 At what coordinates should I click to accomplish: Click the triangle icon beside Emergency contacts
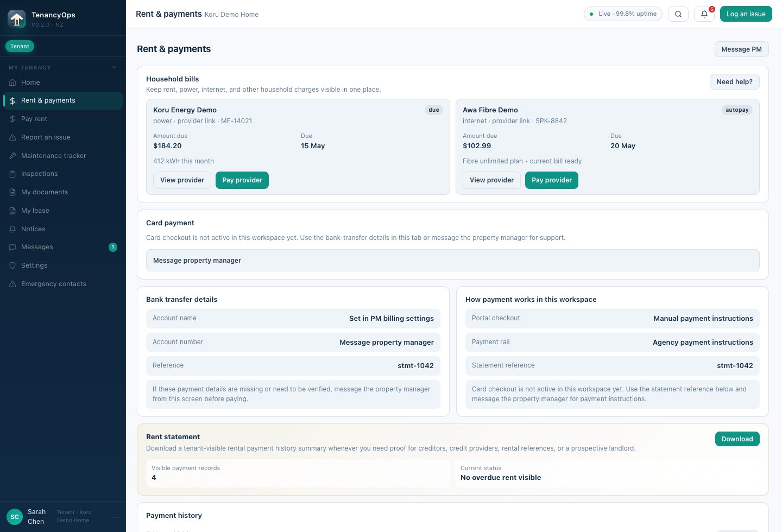click(x=12, y=284)
